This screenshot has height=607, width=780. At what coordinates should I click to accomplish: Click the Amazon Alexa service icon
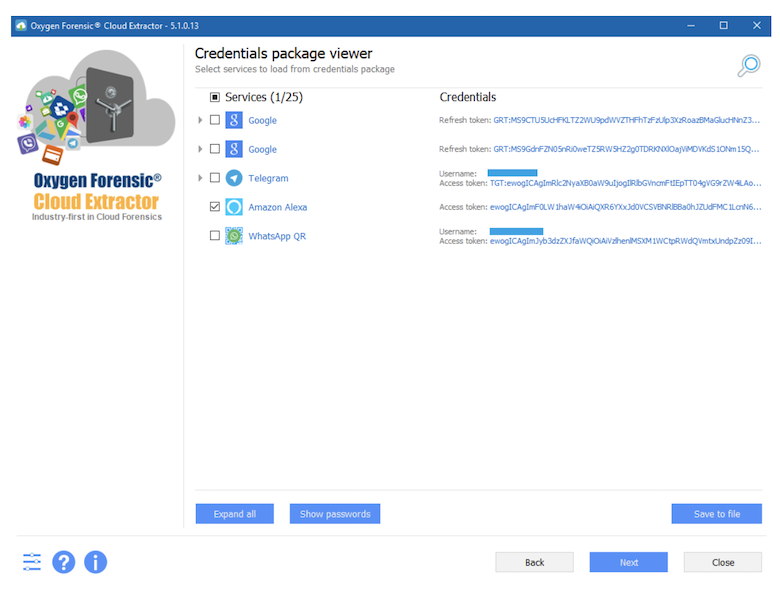pos(234,206)
